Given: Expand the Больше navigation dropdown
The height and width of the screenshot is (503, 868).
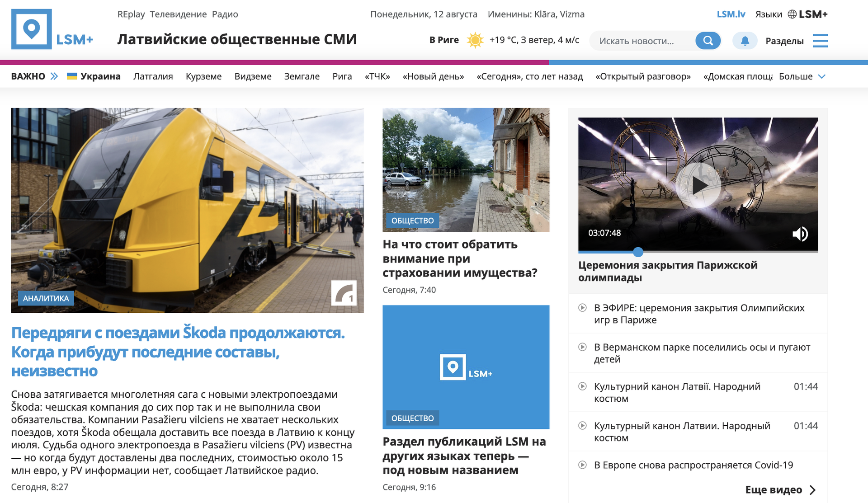Looking at the screenshot, I should pos(802,76).
